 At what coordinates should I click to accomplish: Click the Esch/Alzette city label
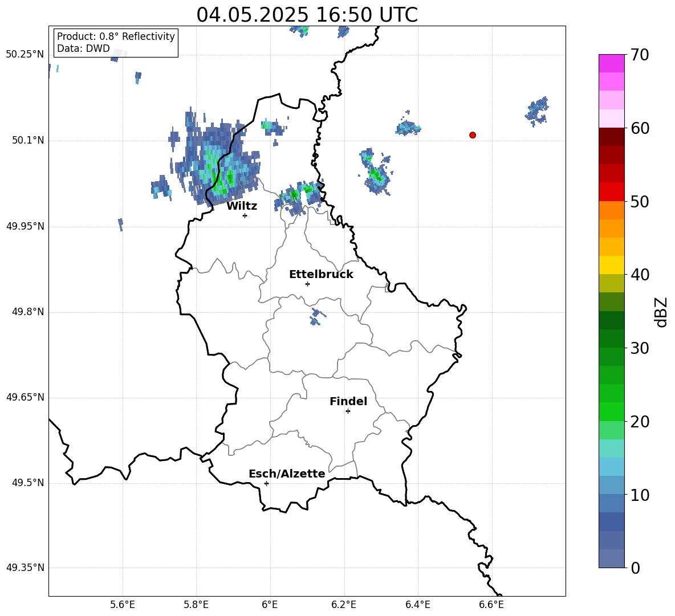(x=287, y=474)
